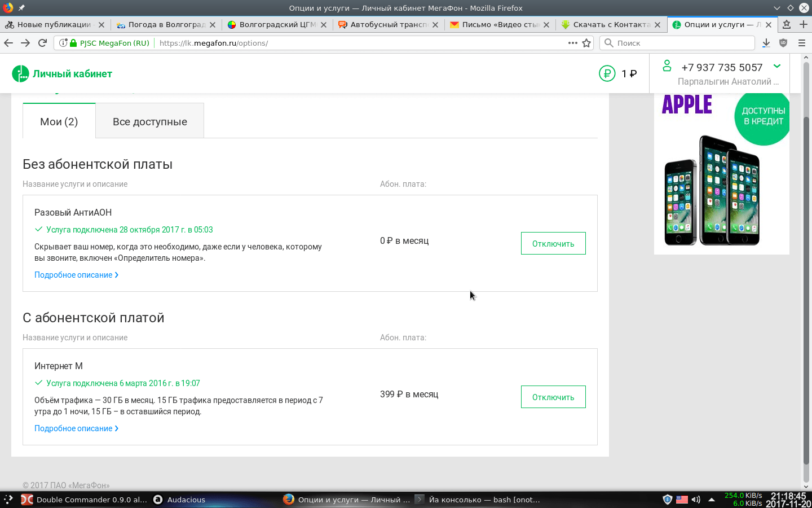The image size is (812, 508).
Task: Focus the address bar URL
Action: tap(361, 43)
